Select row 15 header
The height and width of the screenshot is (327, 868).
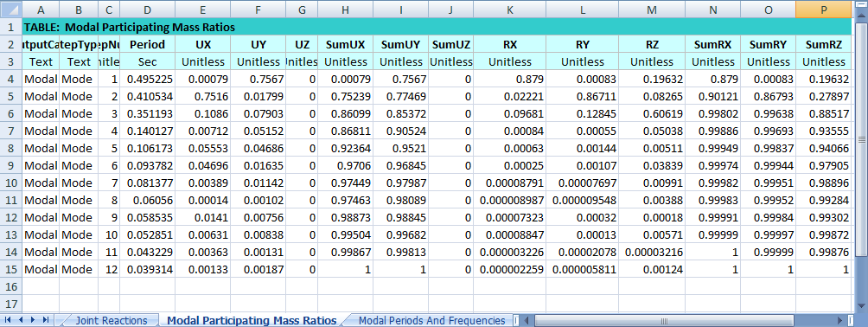click(x=11, y=269)
